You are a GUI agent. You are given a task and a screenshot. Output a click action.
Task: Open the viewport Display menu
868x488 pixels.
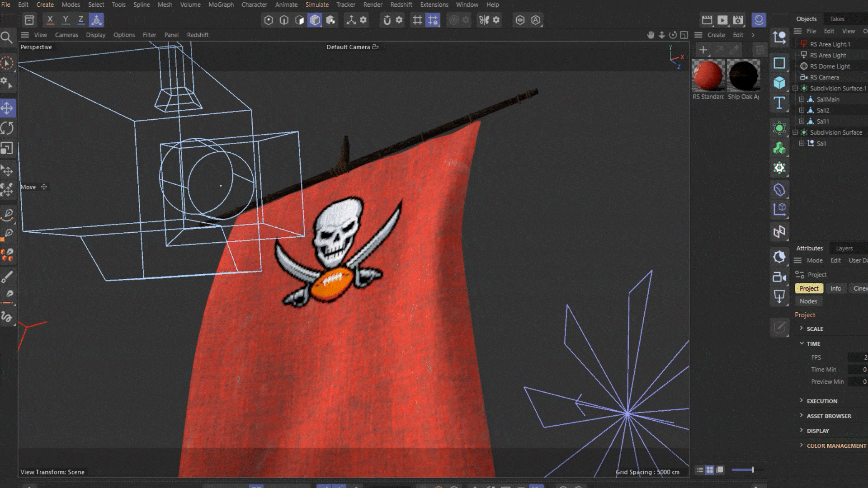click(96, 35)
